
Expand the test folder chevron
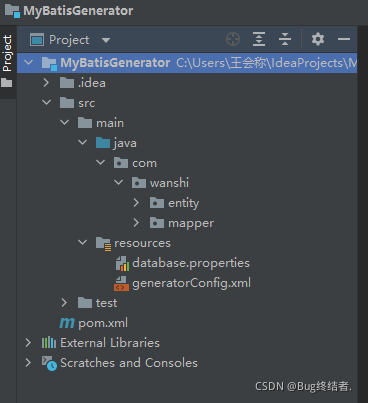(x=64, y=302)
